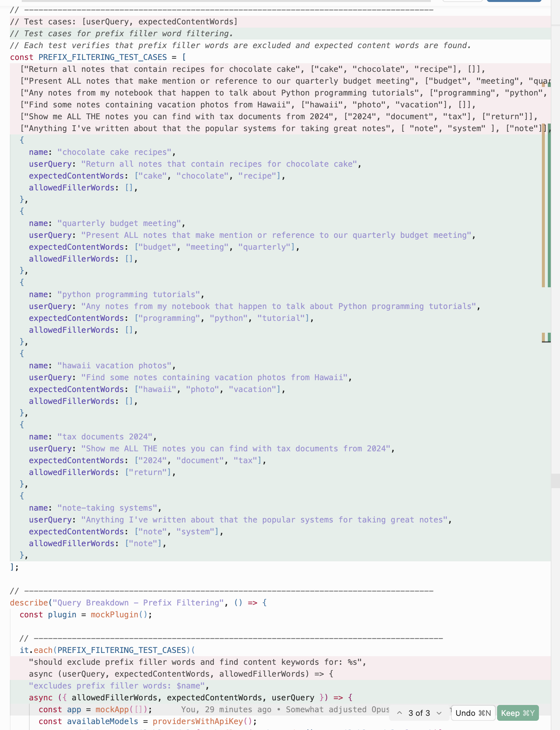Click the "3 of 3" change counter
The width and height of the screenshot is (560, 730).
[x=419, y=713]
